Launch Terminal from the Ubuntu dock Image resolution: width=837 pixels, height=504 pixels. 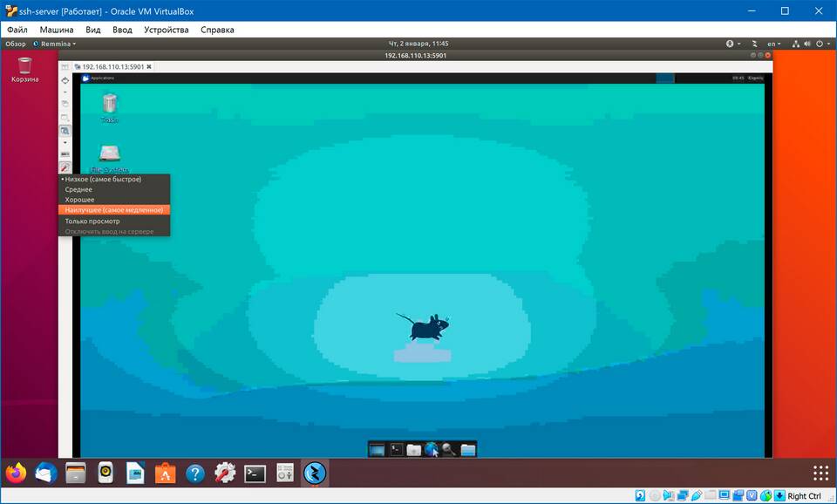[x=255, y=473]
